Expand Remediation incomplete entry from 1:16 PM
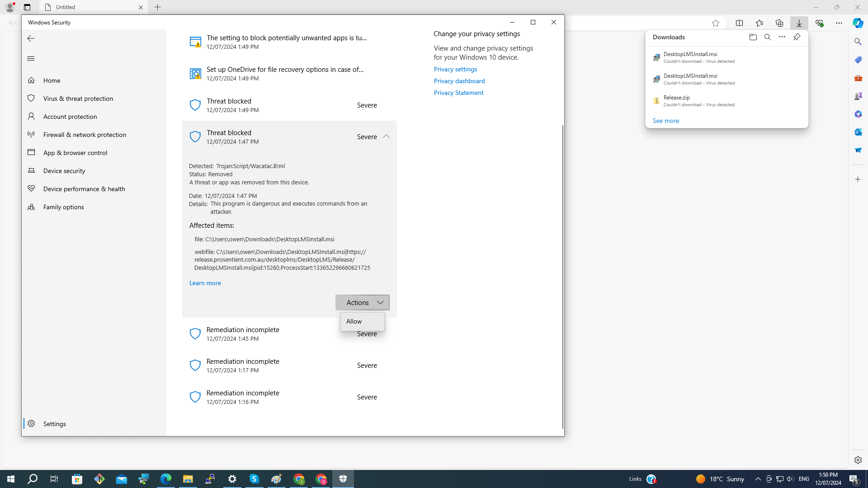The width and height of the screenshot is (868, 488). [289, 397]
